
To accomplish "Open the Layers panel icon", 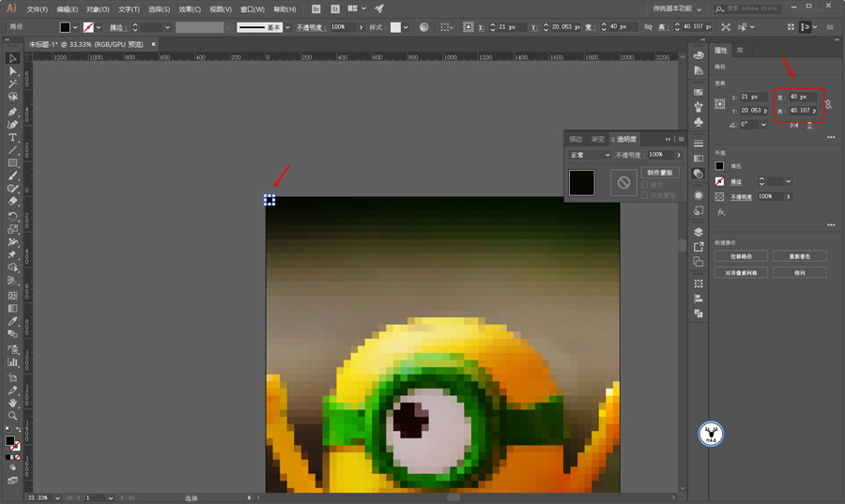I will 698,232.
